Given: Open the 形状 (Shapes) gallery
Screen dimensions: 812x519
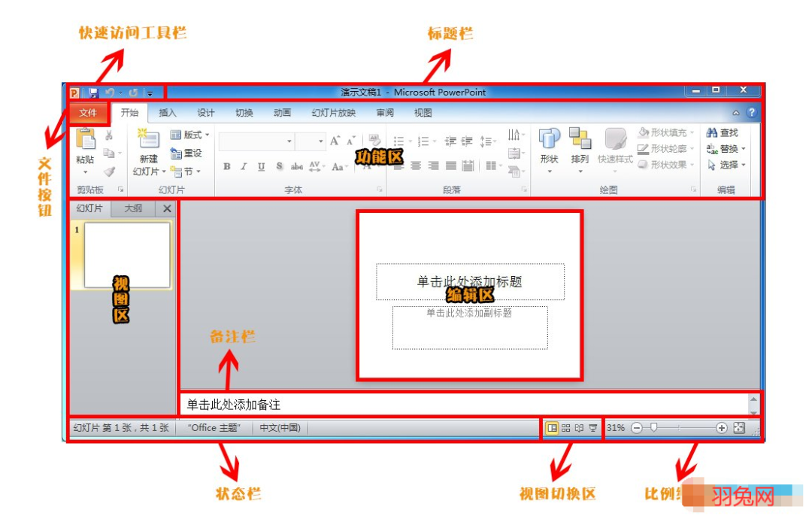Looking at the screenshot, I should (x=550, y=150).
